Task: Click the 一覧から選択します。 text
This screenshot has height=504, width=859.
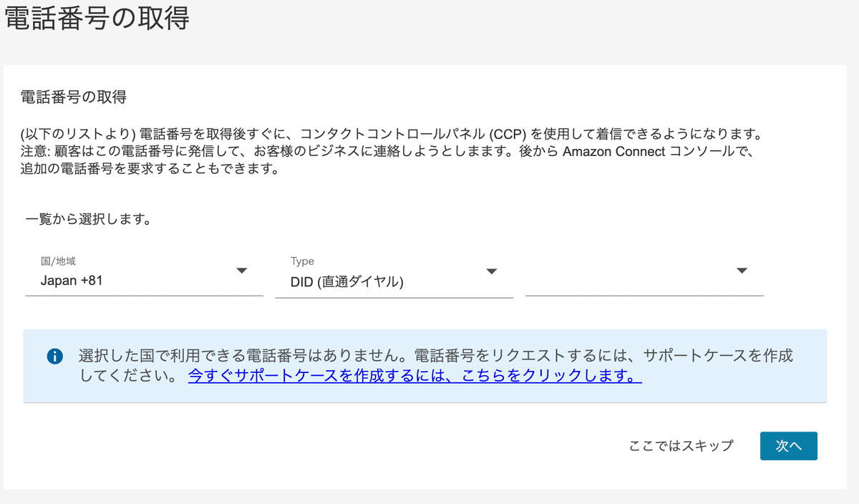Action: pyautogui.click(x=87, y=220)
